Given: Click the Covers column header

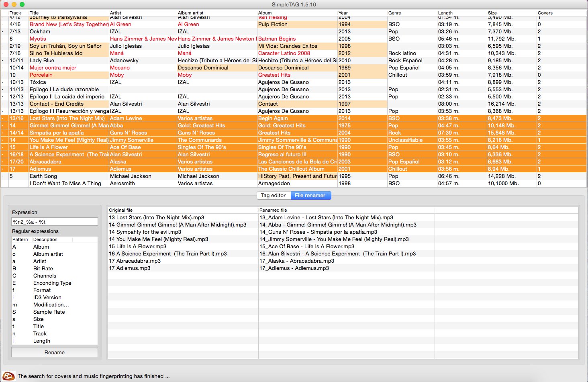Looking at the screenshot, I should (x=545, y=13).
